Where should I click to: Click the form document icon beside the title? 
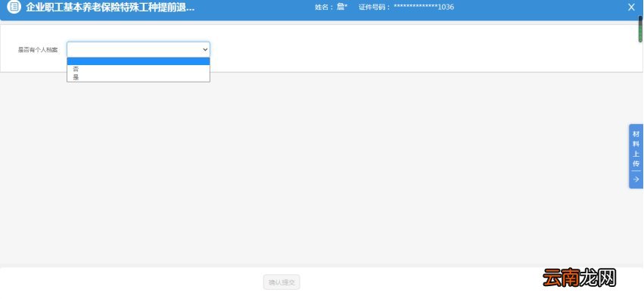pyautogui.click(x=14, y=7)
